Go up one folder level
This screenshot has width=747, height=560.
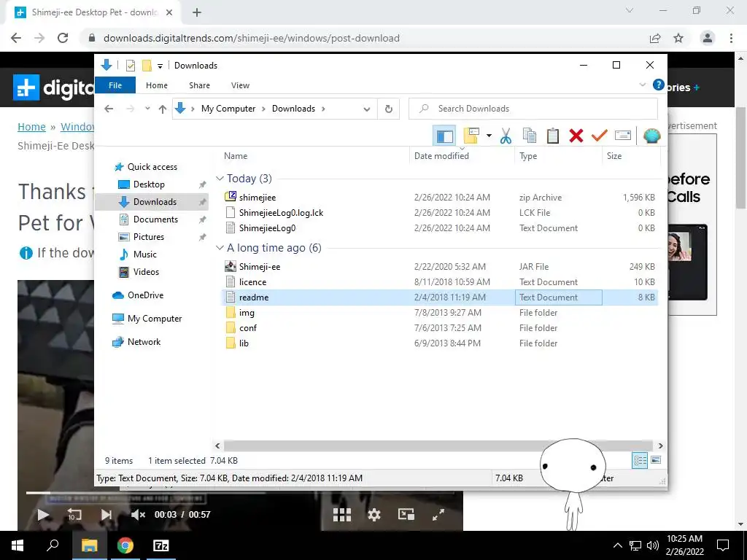[x=163, y=109]
